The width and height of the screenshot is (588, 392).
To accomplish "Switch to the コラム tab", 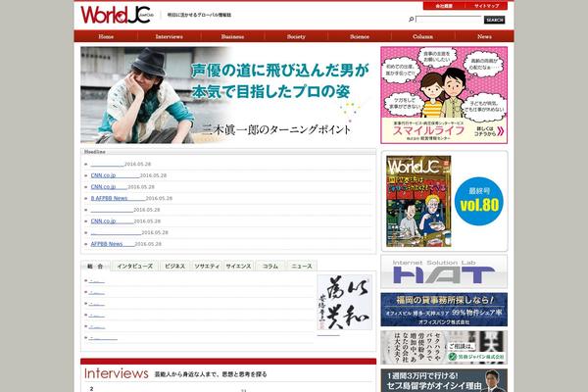I will tap(270, 266).
